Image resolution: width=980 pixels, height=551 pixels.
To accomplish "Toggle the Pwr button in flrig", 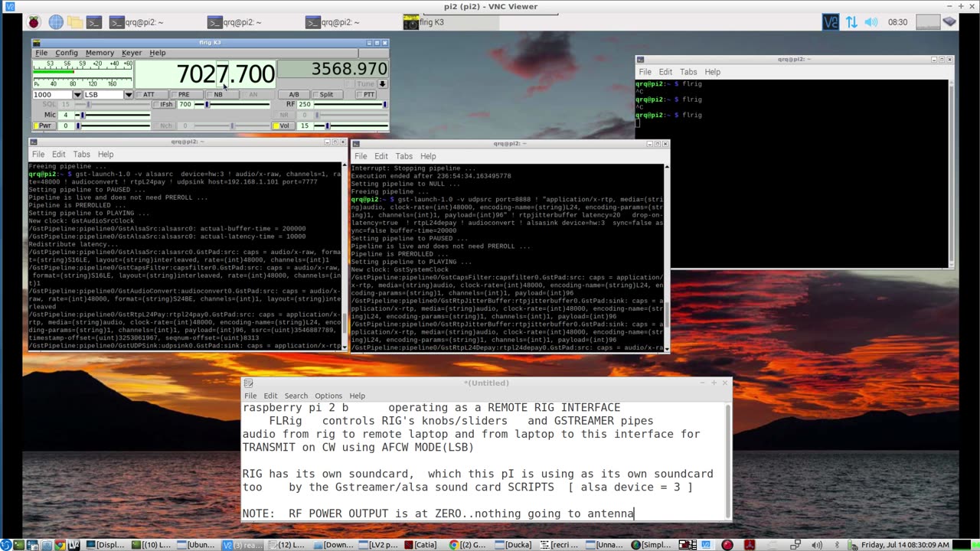I will pos(44,126).
